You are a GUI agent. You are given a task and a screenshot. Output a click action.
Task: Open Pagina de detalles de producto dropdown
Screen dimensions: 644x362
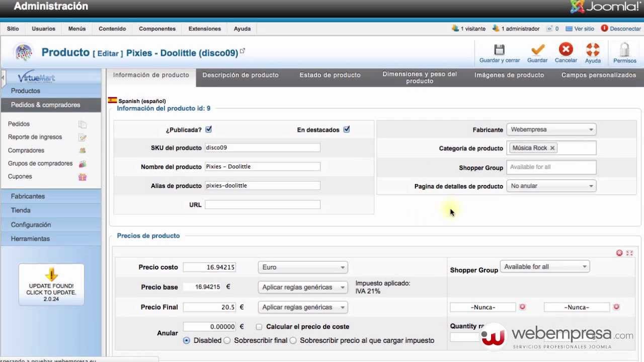(x=551, y=186)
